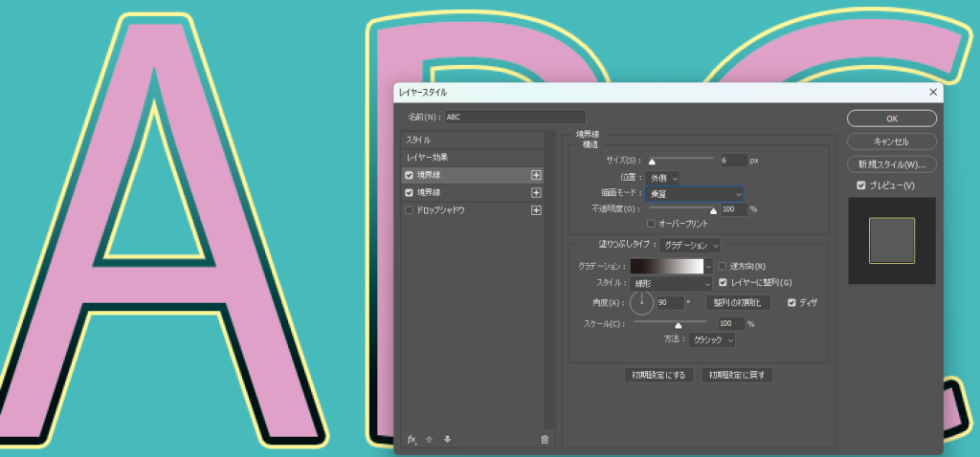Image resolution: width=980 pixels, height=457 pixels.
Task: Toggle the オーバープリント checkbox
Action: (652, 224)
